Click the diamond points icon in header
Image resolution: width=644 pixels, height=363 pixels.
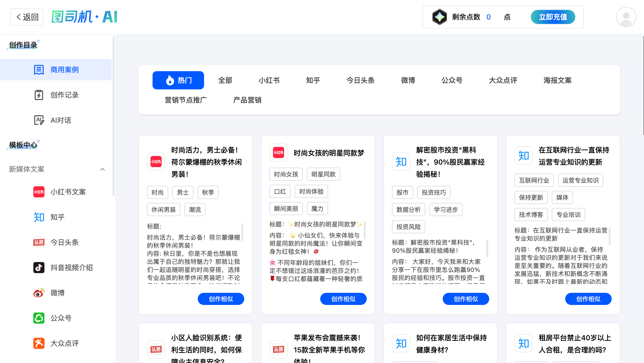(439, 17)
